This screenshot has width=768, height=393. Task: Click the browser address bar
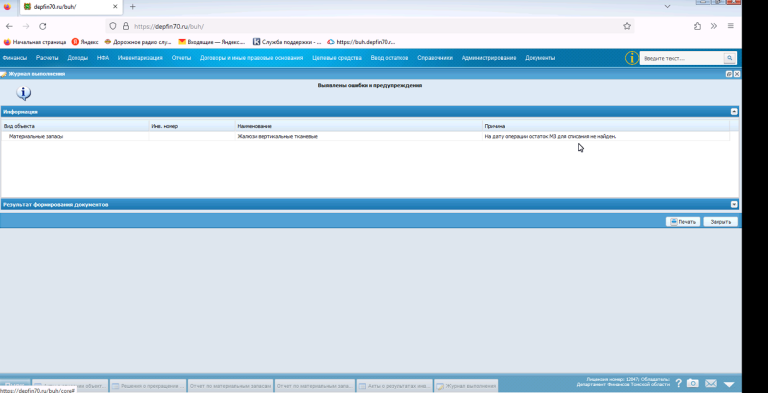point(370,26)
